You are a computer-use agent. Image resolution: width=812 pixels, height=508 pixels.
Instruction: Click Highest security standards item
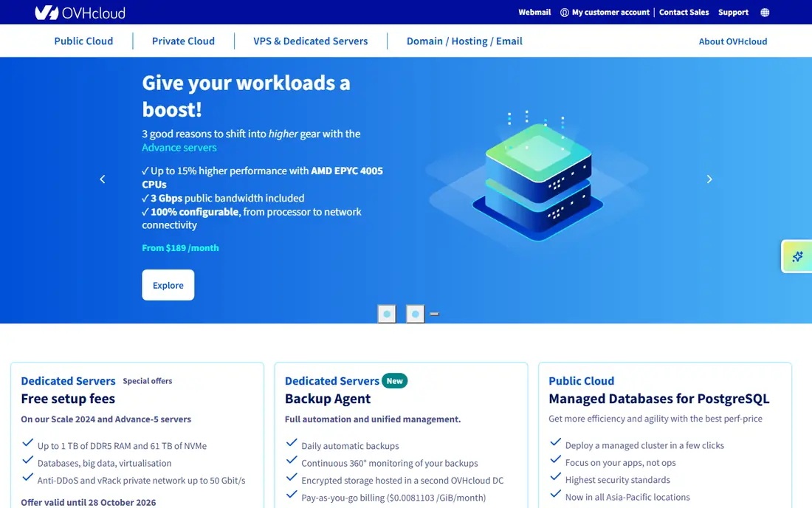coord(618,480)
